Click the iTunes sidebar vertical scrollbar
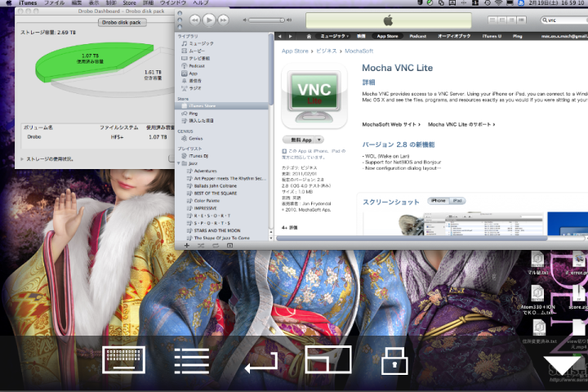Image resolution: width=588 pixels, height=392 pixels. point(271,69)
